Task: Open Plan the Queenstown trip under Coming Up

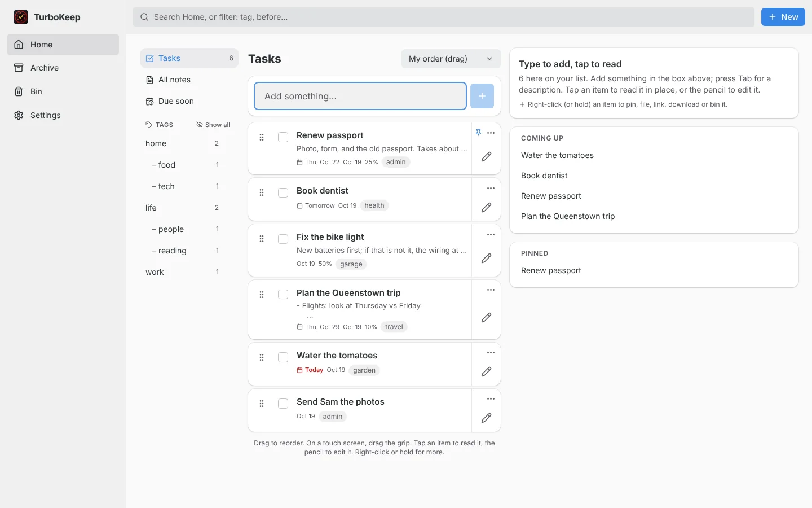Action: point(568,216)
